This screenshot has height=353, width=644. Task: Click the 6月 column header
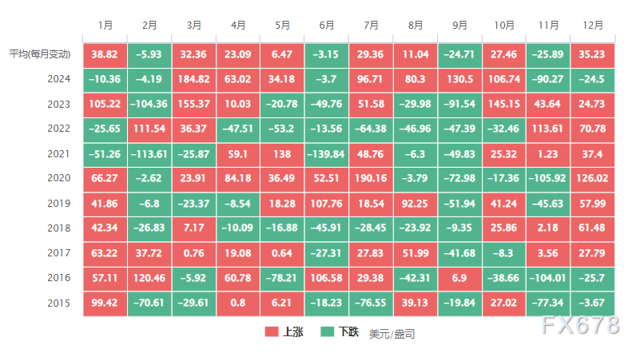click(326, 25)
